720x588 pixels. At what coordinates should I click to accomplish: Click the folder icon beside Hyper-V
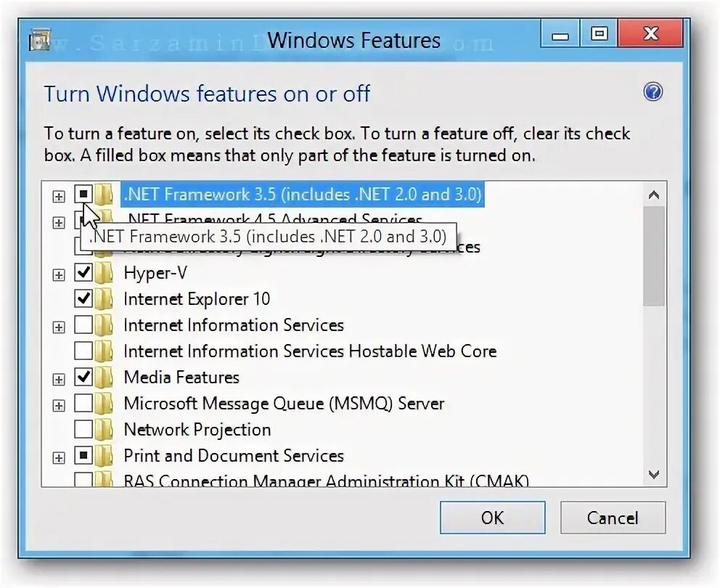tap(105, 274)
